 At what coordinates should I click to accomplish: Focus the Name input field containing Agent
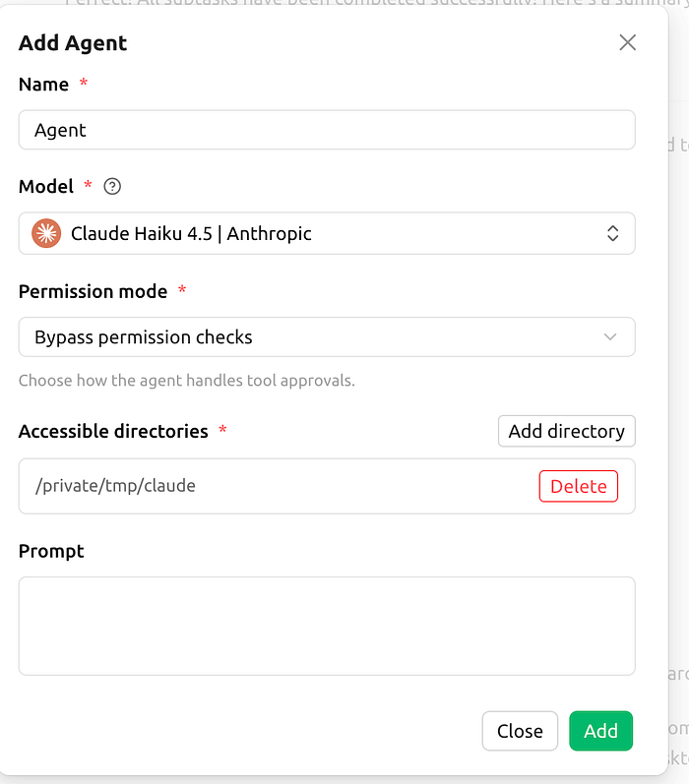[326, 130]
